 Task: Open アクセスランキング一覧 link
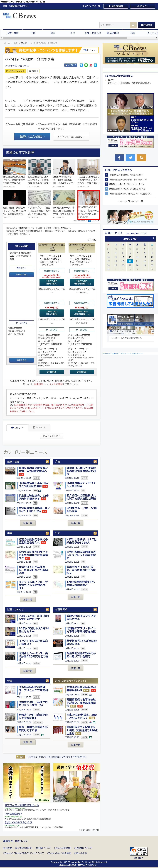[130, 201]
